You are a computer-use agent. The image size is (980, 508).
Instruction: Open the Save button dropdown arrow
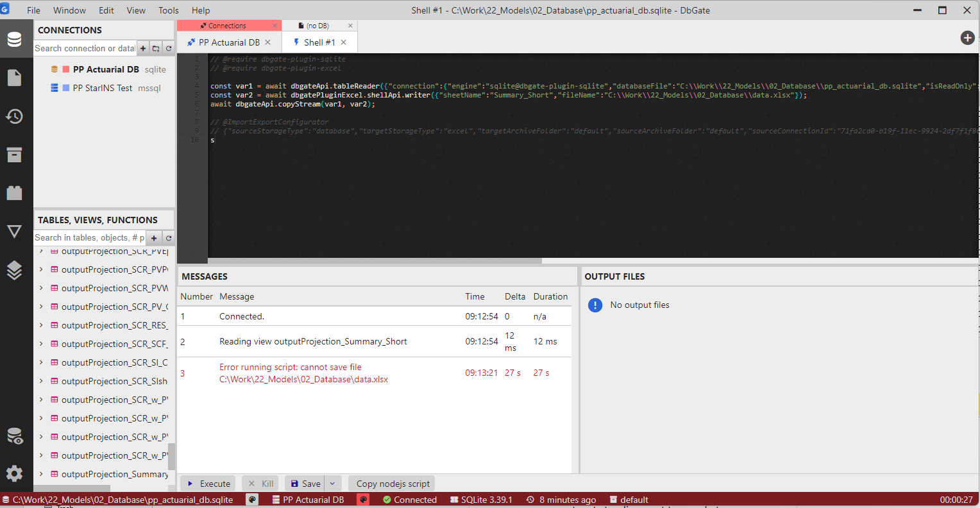pyautogui.click(x=332, y=483)
